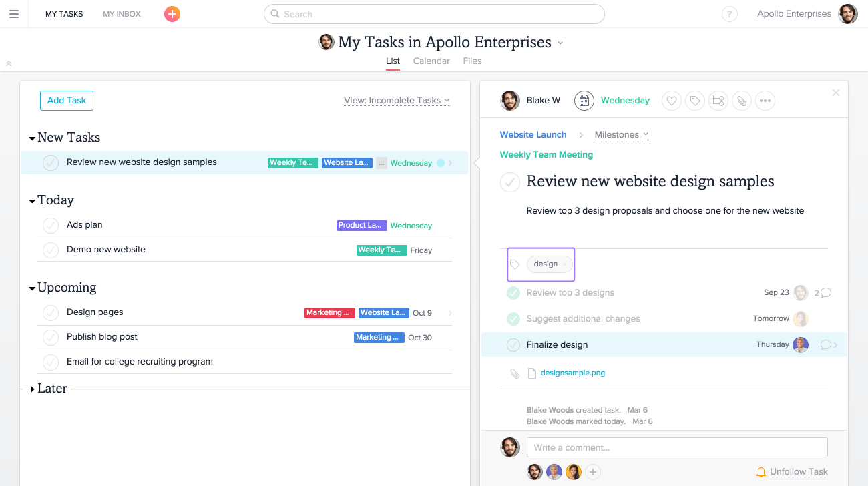Open designsample.png attachment link

click(572, 373)
